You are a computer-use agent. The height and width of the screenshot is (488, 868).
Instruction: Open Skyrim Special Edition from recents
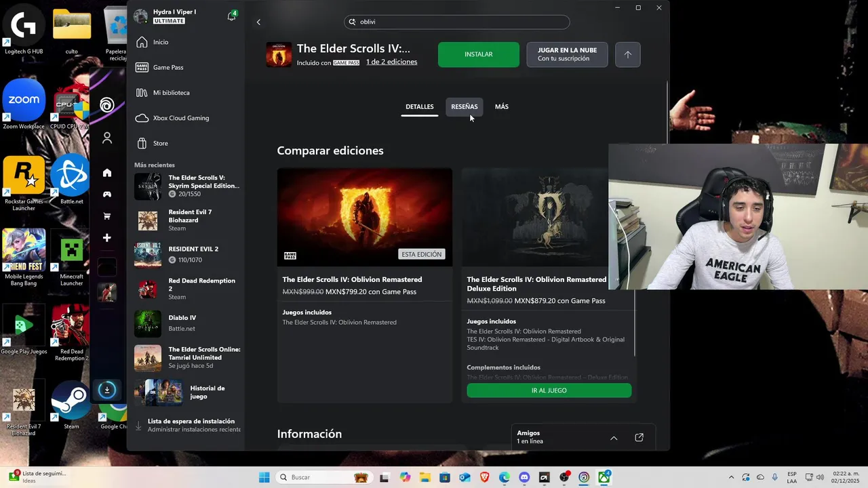(x=187, y=186)
